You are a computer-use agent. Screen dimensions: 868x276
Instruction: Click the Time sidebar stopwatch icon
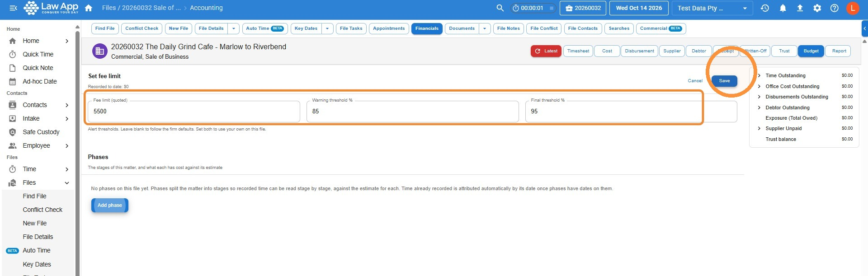tap(13, 169)
